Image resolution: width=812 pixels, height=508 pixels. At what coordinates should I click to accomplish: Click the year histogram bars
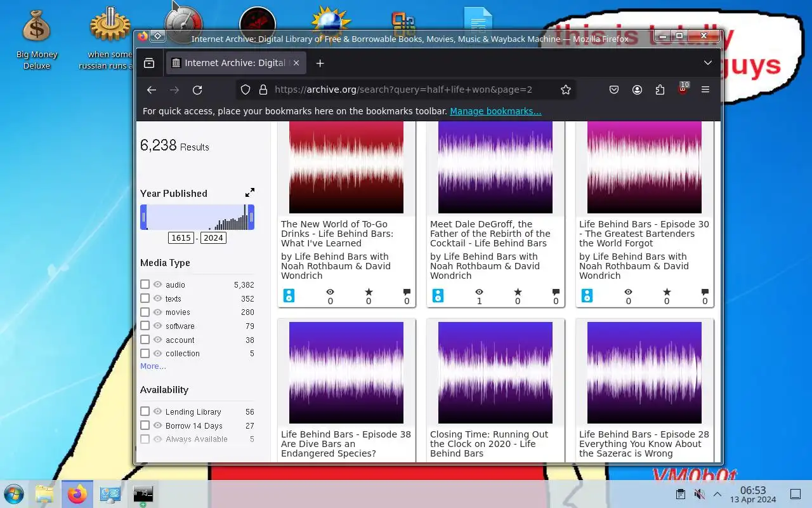point(197,217)
